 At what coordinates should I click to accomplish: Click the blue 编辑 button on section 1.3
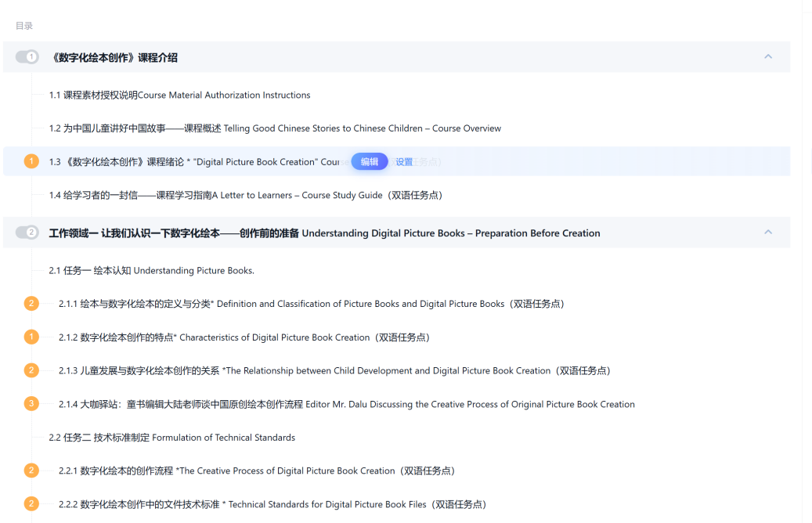370,162
